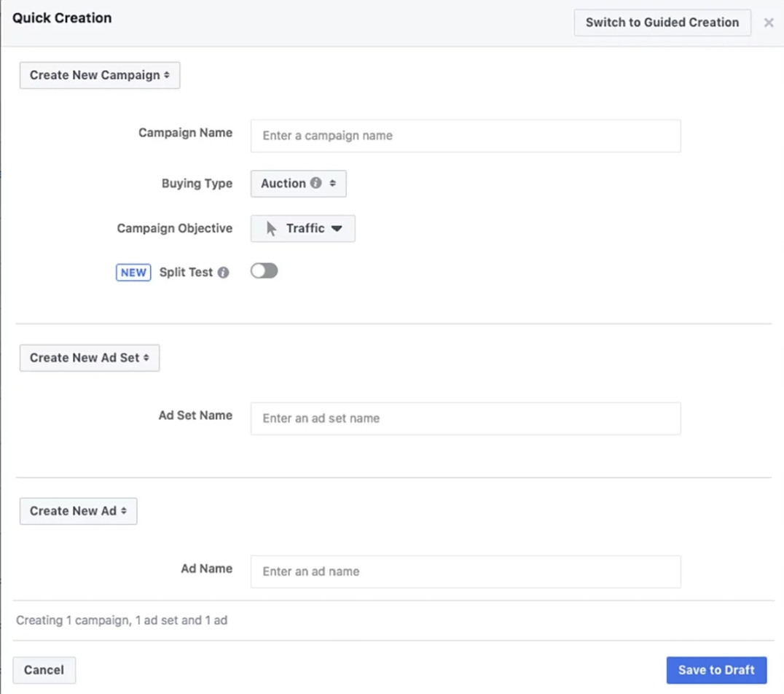Enable the Split Test toggle
This screenshot has height=694, width=784.
(x=264, y=271)
